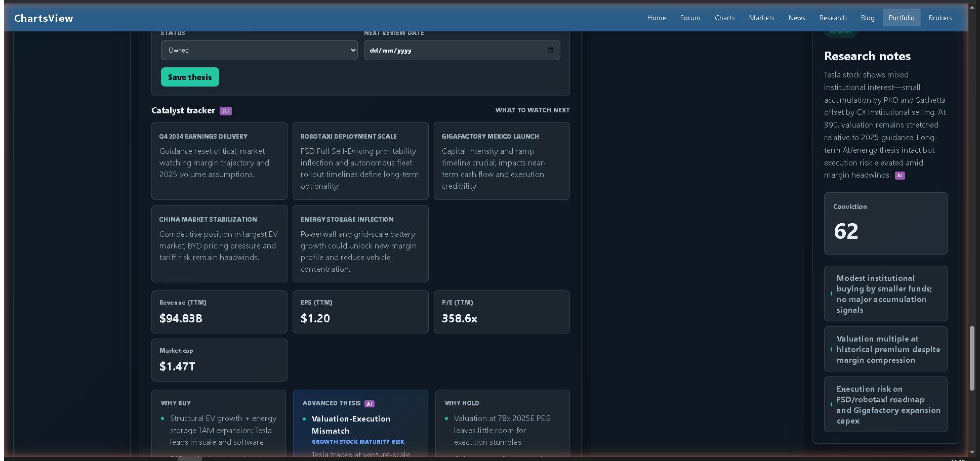Click the scrollbar down arrow

pos(972,452)
